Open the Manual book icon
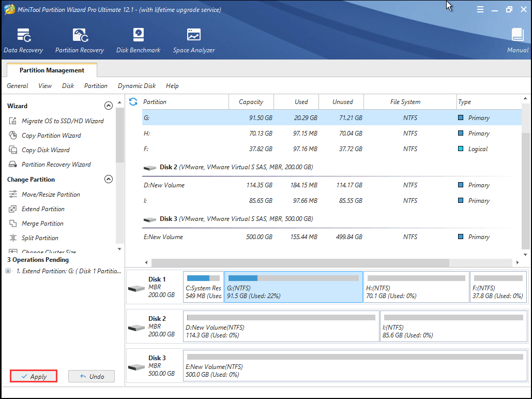Viewport: 532px width, 399px height. (x=518, y=35)
